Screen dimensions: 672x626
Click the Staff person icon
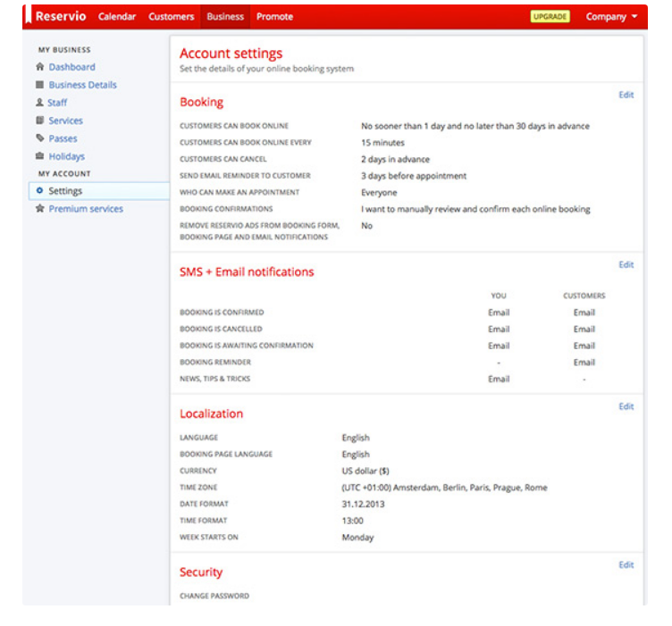click(39, 103)
